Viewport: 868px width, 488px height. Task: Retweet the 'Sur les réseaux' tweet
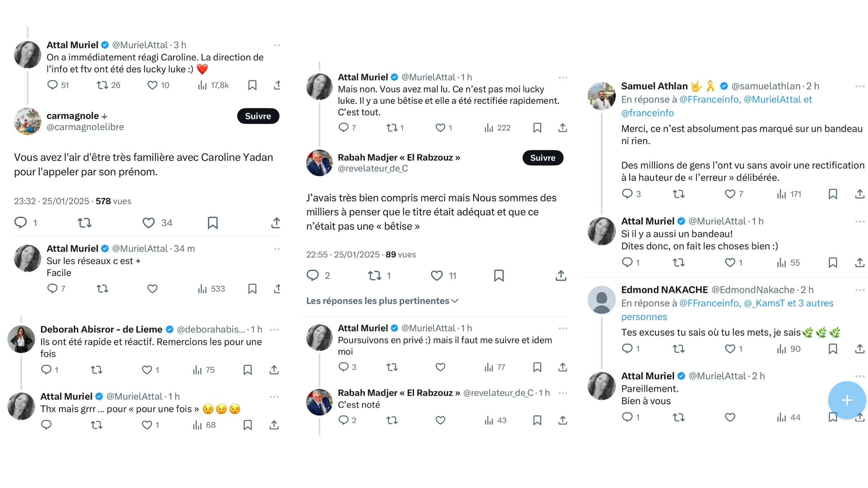pos(102,289)
